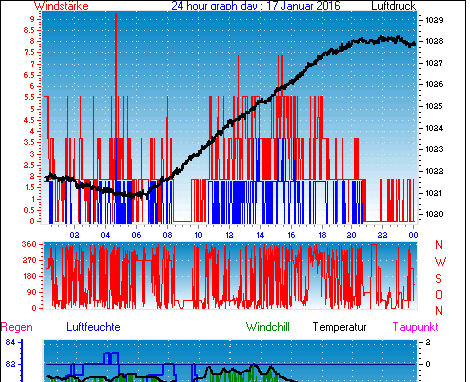This screenshot has height=382, width=470.
Task: Click the W compass direction label
Action: click(440, 262)
